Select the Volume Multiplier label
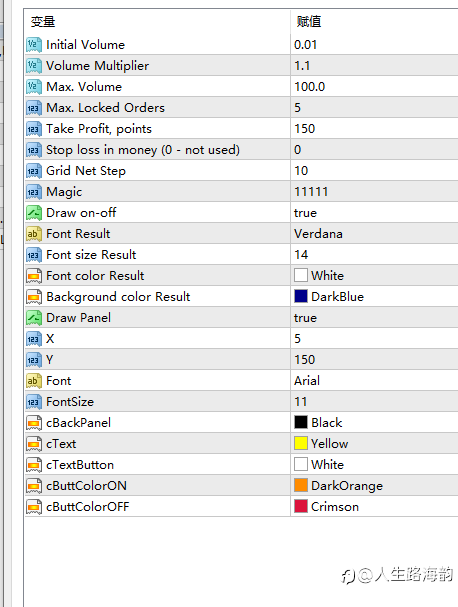Screen dimensions: 458x607 coord(98,66)
